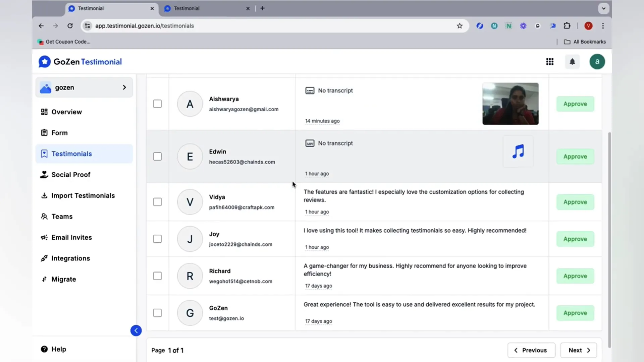
Task: Approve GoZen's testimonial
Action: click(x=575, y=313)
